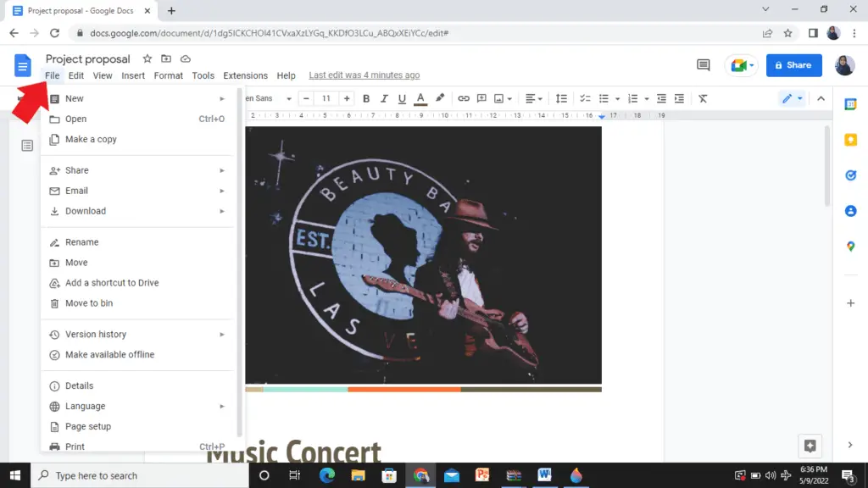Open the bulleted list options arrow
The image size is (868, 488).
click(x=617, y=99)
